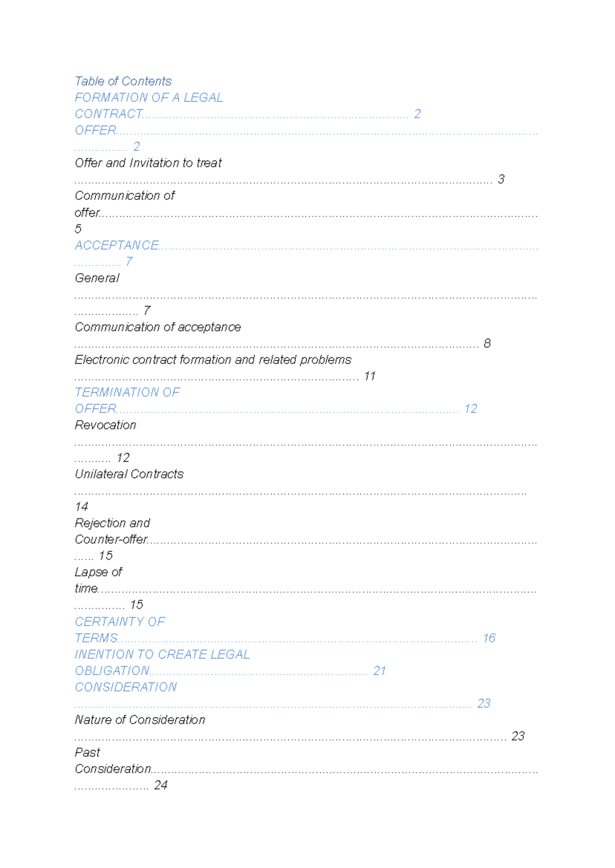This screenshot has height=868, width=615.
Task: Open FORMATION OF A LEGAL CONTRACT entry
Action: (x=149, y=97)
